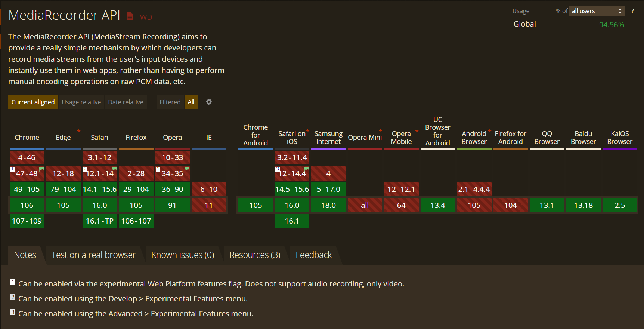
Task: Click the Chrome column header
Action: coord(27,138)
